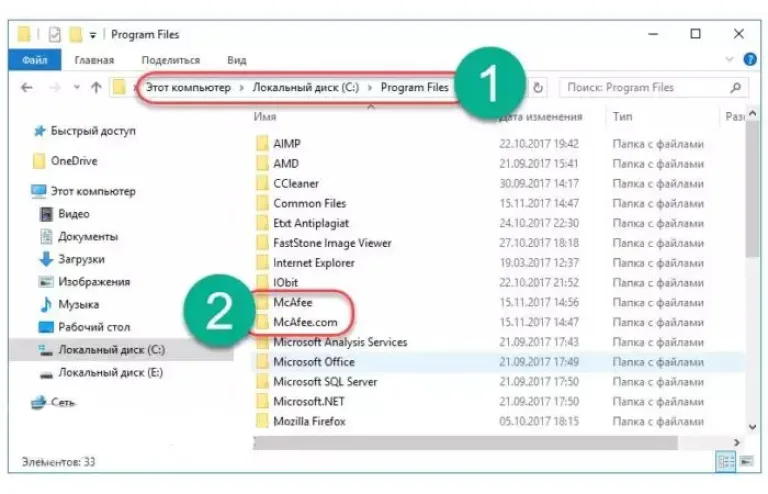
Task: Click Program Files breadcrumb in address bar
Action: (x=414, y=88)
